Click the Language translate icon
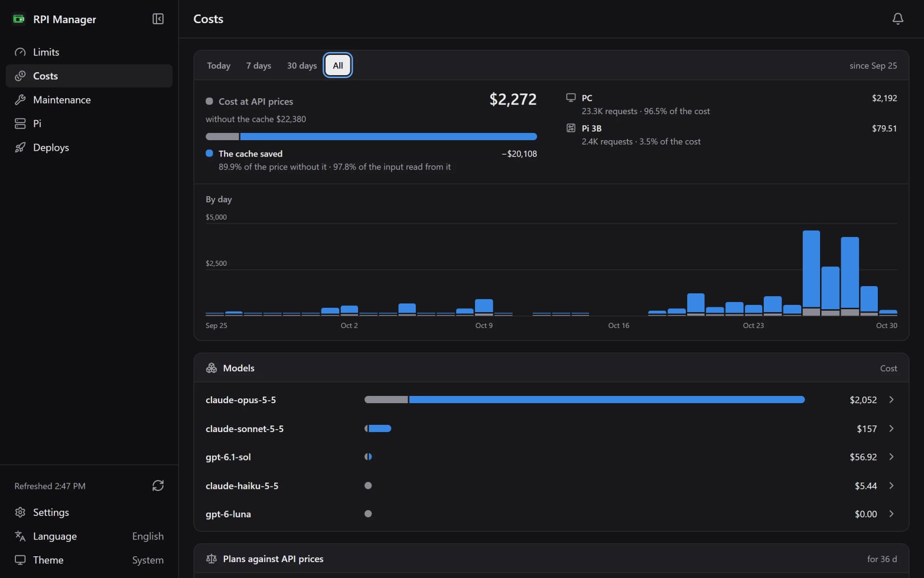924x578 pixels. point(20,536)
